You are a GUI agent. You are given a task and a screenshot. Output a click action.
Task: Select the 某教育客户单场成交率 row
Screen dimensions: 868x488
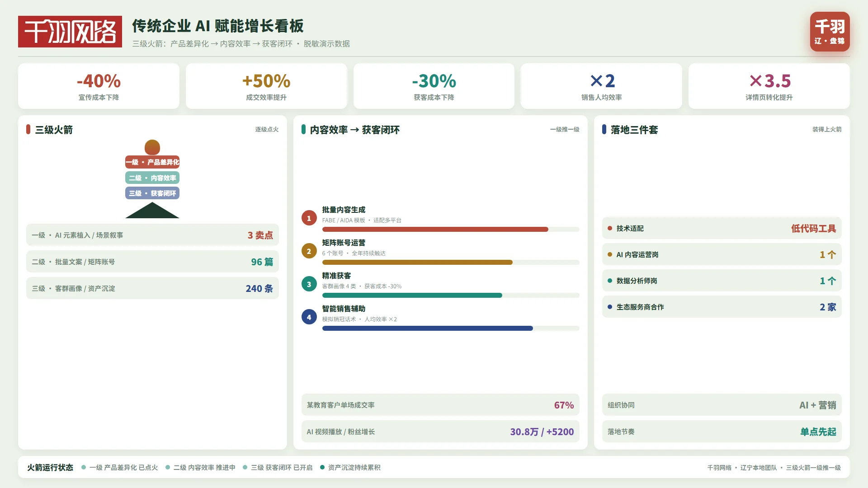pyautogui.click(x=440, y=405)
